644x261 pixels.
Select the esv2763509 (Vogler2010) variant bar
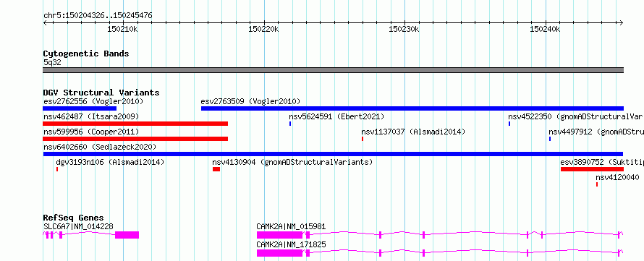[x=412, y=108]
